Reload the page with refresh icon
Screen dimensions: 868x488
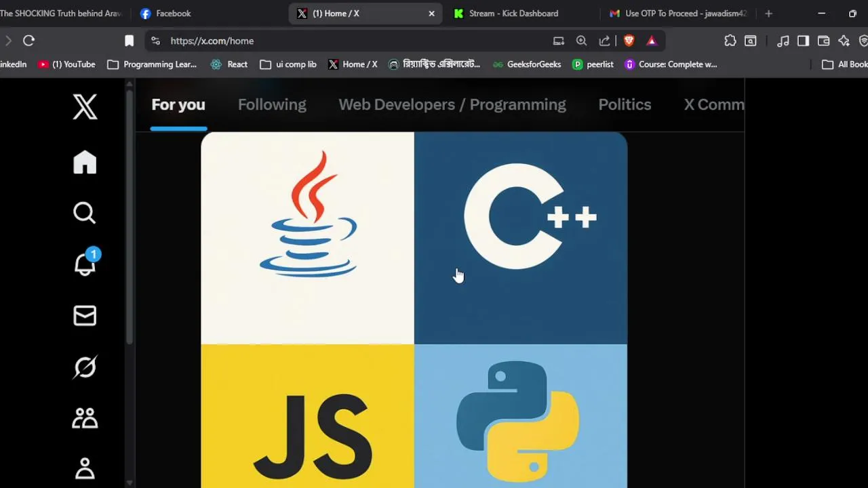pyautogui.click(x=28, y=41)
